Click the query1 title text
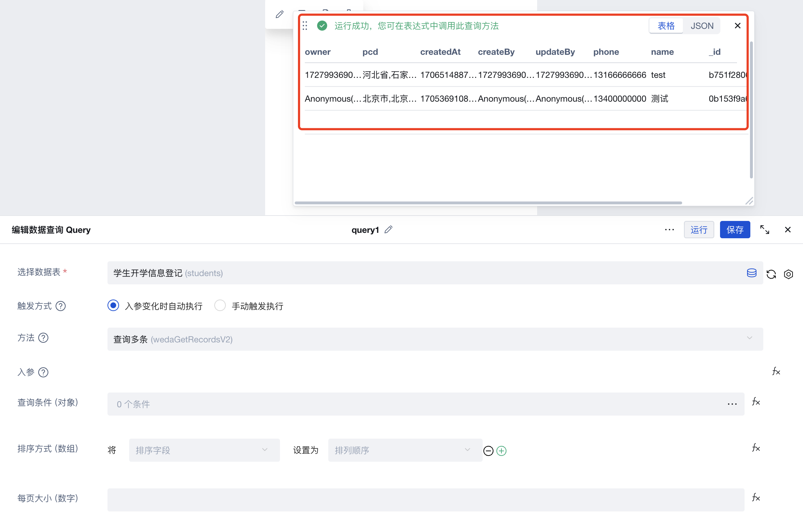Screen dimensions: 803x532 pyautogui.click(x=365, y=230)
